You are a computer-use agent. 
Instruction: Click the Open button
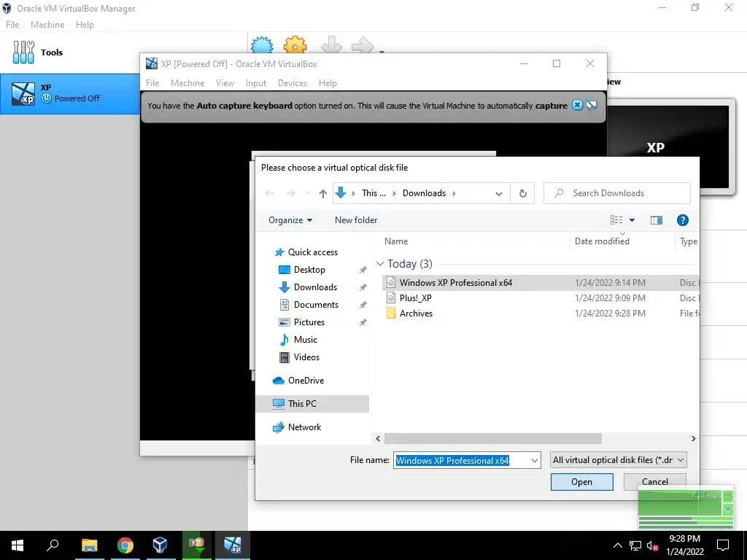tap(581, 482)
